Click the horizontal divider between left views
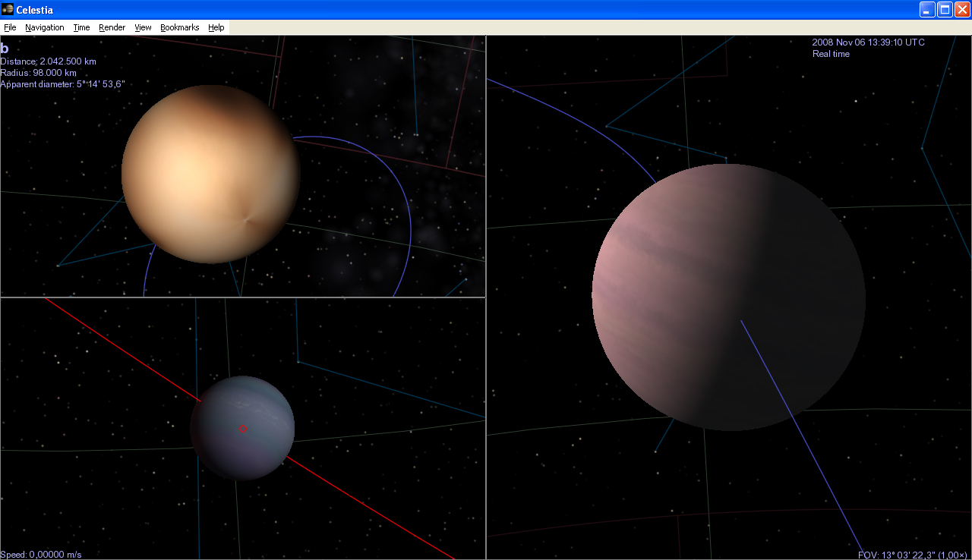972x560 pixels. (243, 297)
